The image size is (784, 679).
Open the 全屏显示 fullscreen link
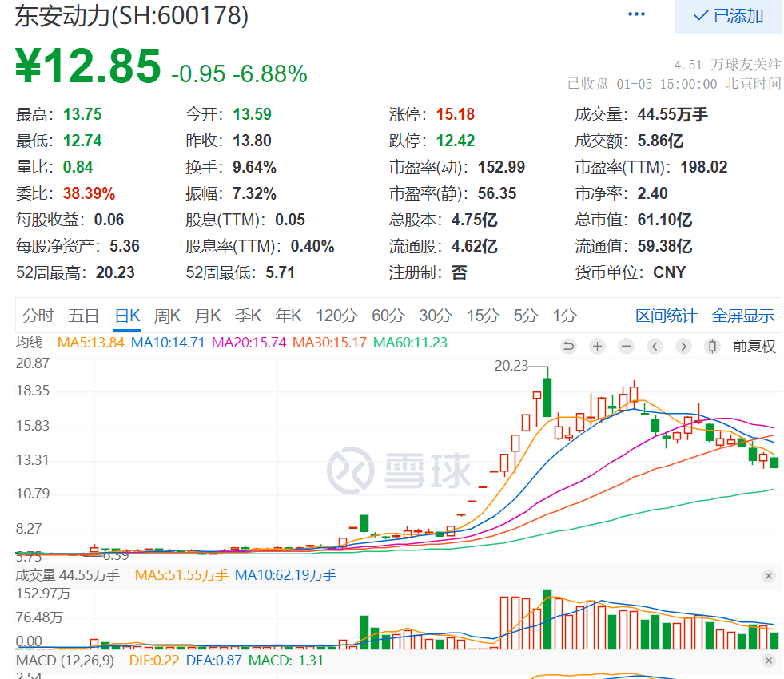(743, 316)
